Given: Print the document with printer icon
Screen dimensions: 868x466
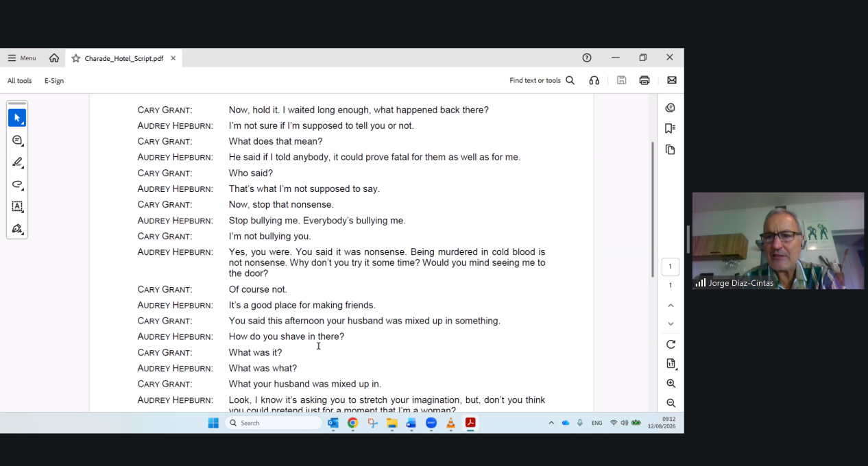Looking at the screenshot, I should 644,80.
